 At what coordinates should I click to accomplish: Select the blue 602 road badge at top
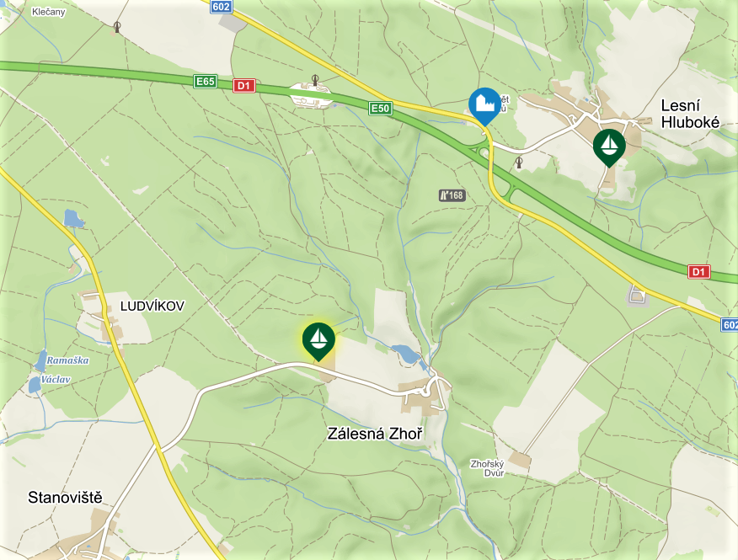click(222, 7)
